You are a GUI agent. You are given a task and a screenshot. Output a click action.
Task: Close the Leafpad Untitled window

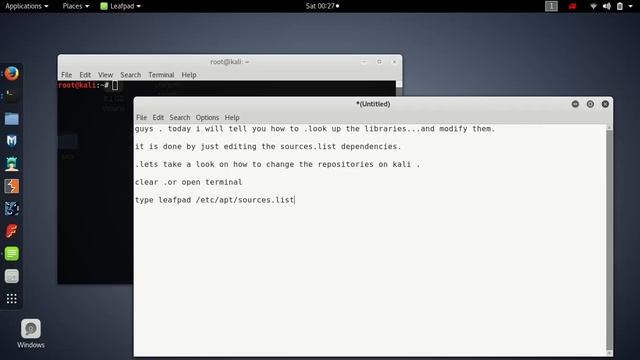pos(605,104)
